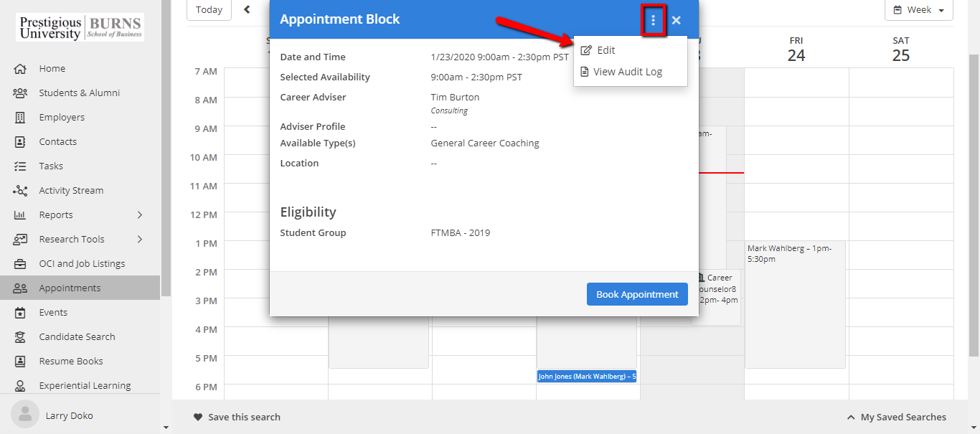Go to previous week with left arrow
Image resolution: width=980 pixels, height=434 pixels.
(x=248, y=10)
